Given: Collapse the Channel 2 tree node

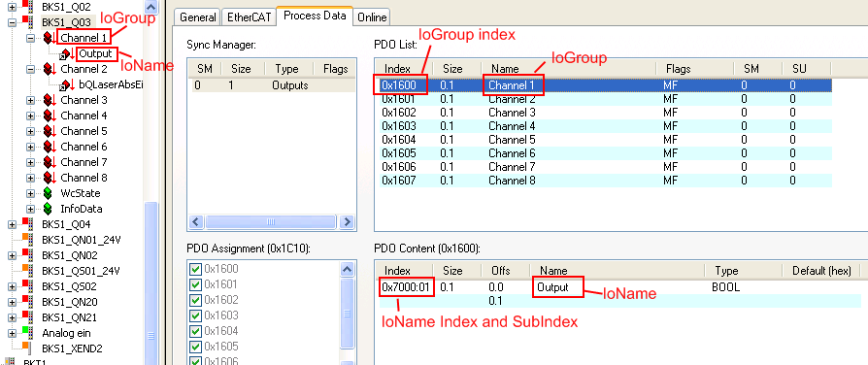Looking at the screenshot, I should click(x=31, y=69).
